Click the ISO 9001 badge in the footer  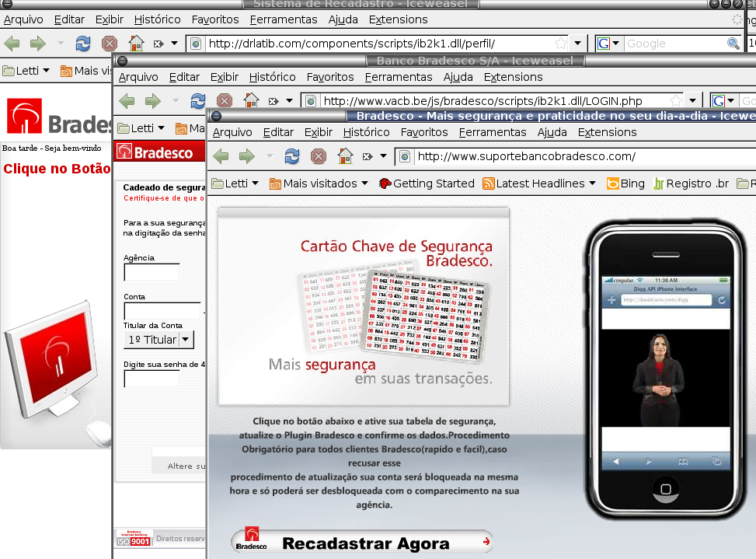(134, 538)
